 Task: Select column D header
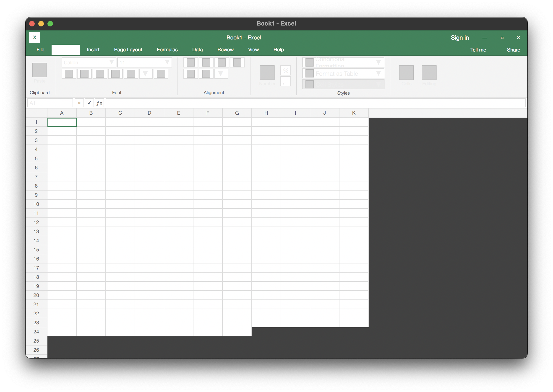pyautogui.click(x=149, y=113)
